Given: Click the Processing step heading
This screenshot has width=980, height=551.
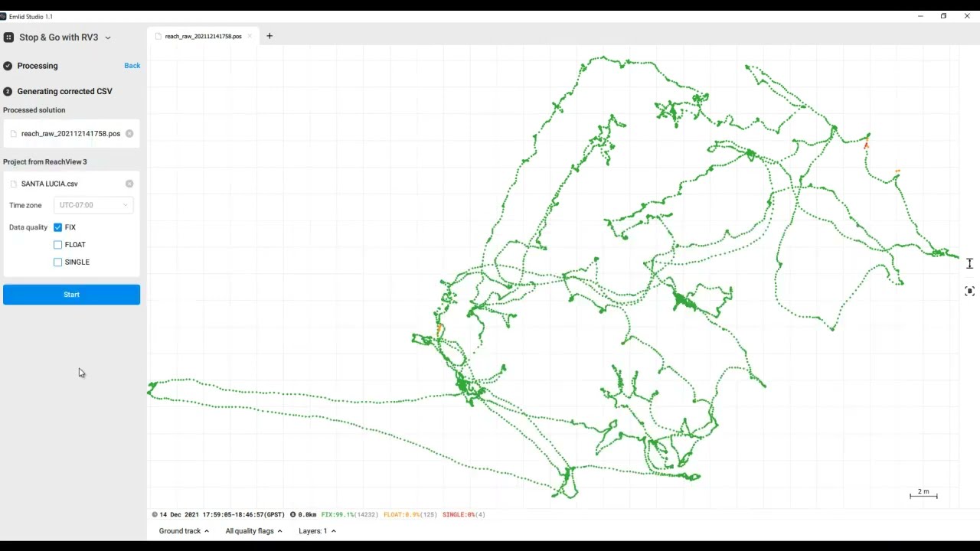Looking at the screenshot, I should [38, 66].
